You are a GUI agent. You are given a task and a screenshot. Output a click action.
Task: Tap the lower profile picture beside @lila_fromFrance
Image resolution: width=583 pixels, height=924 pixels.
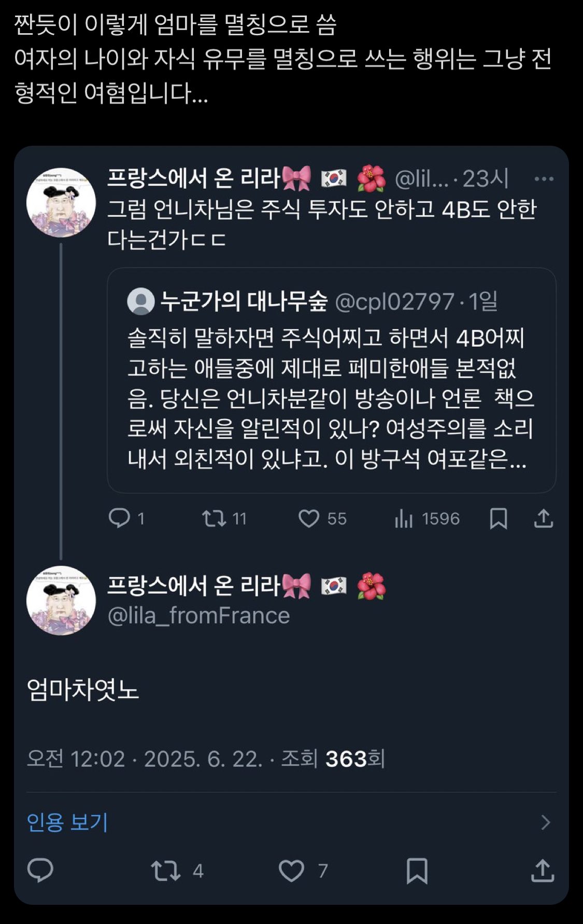click(x=61, y=600)
